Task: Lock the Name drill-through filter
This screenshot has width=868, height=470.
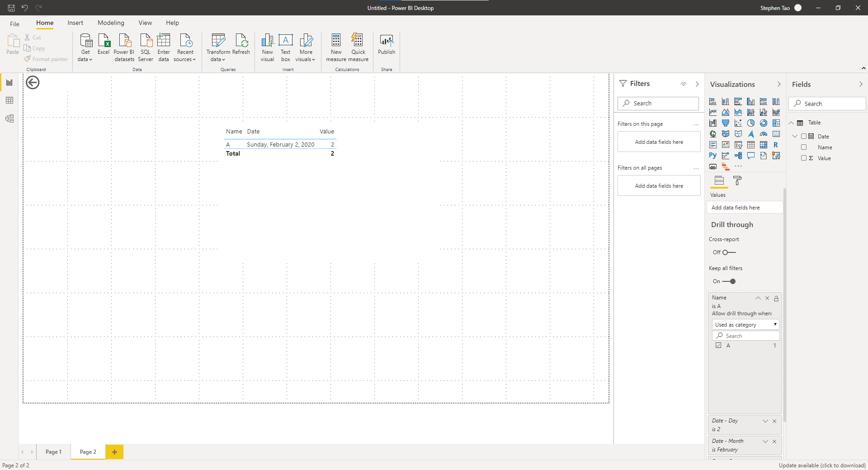Action: click(x=776, y=299)
